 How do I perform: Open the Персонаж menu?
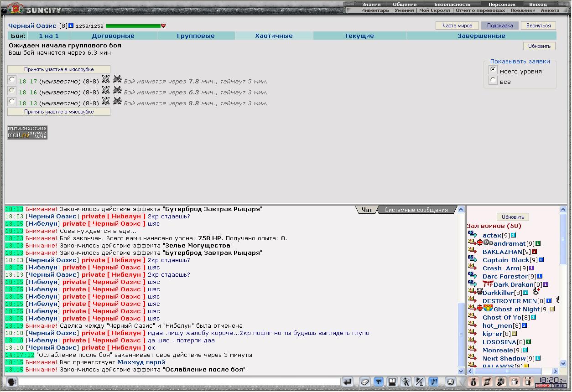502,4
